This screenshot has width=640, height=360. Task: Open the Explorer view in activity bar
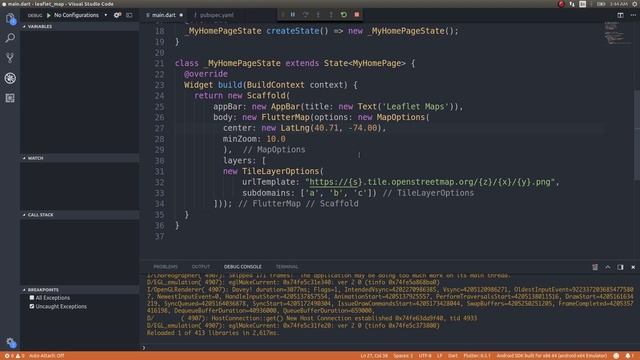click(10, 18)
